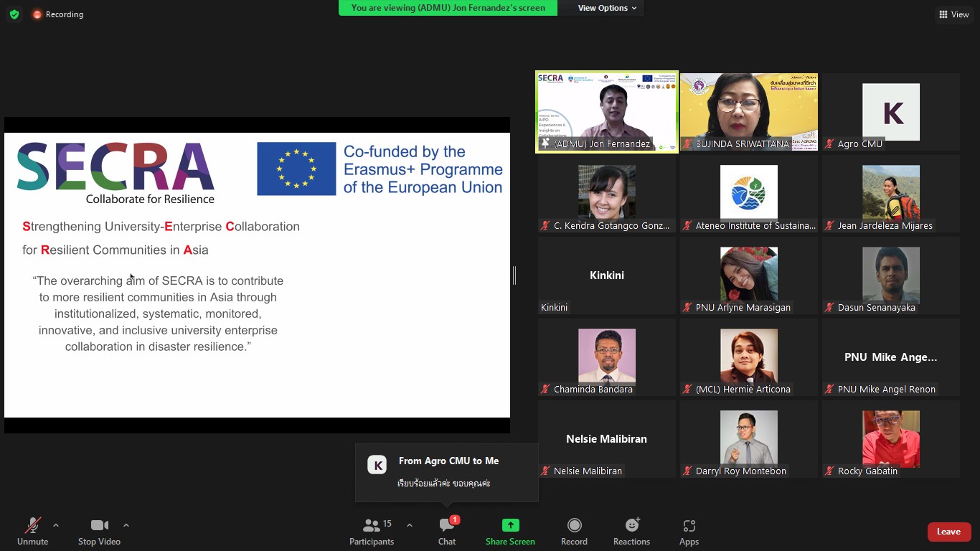
Task: Open the View Options dropdown
Action: [x=607, y=8]
